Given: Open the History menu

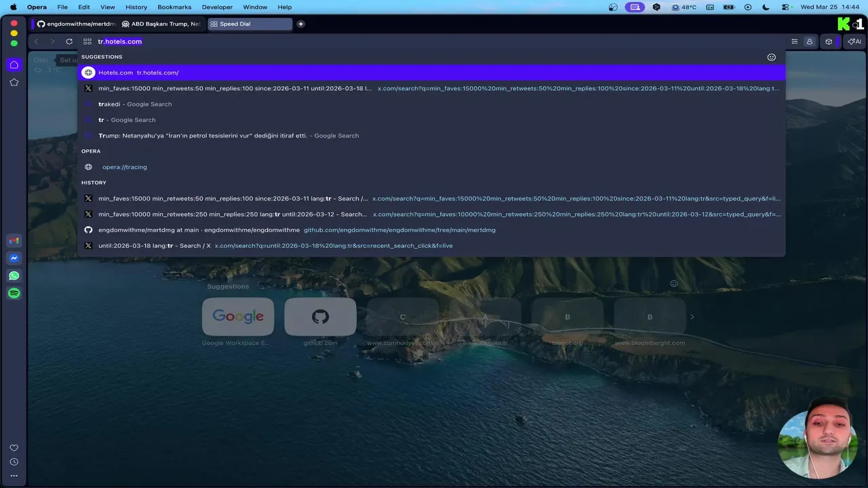Looking at the screenshot, I should 136,7.
